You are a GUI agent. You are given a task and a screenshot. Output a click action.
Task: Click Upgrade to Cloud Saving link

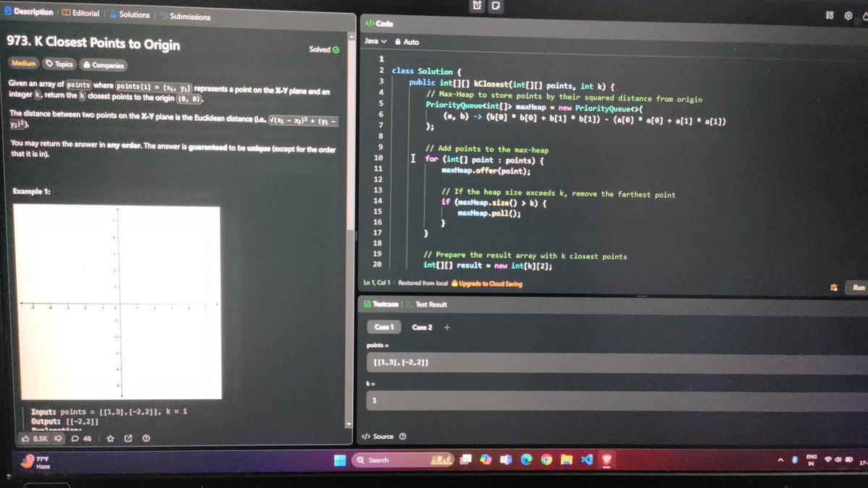point(487,283)
